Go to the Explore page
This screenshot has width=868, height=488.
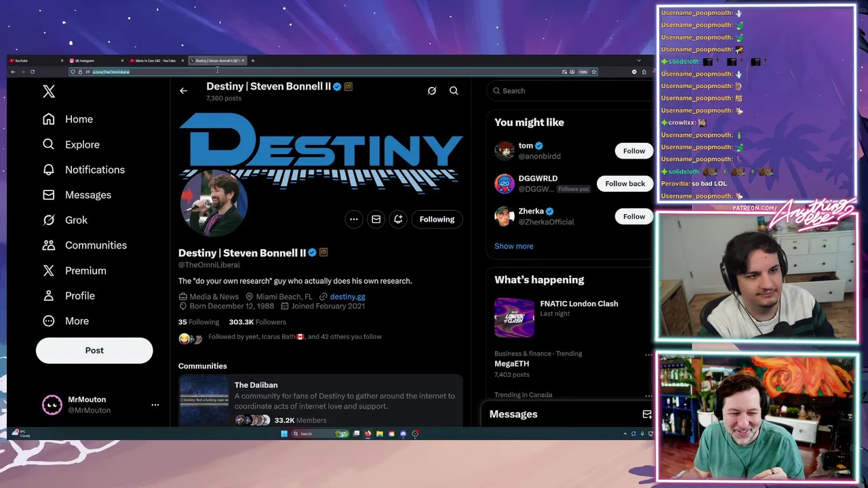click(x=71, y=144)
